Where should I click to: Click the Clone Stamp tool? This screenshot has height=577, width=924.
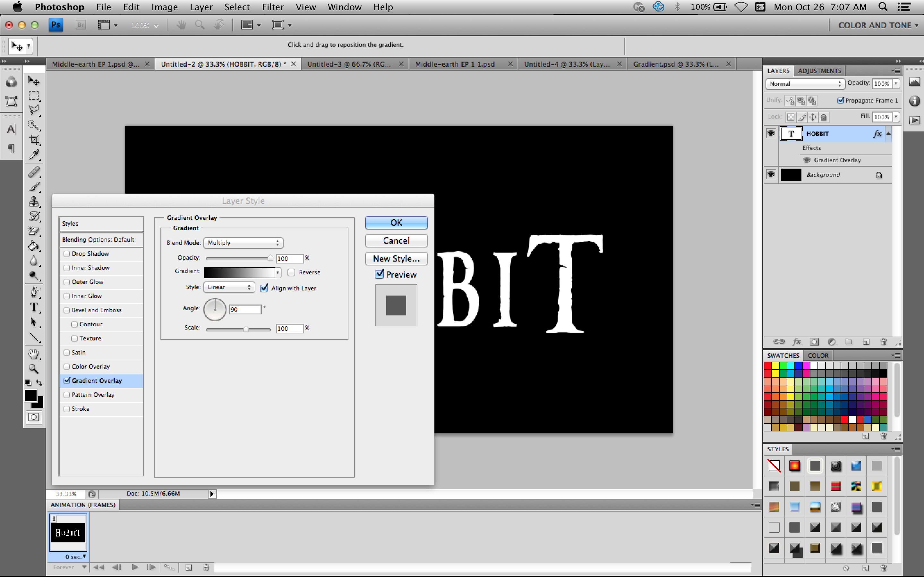(x=34, y=202)
